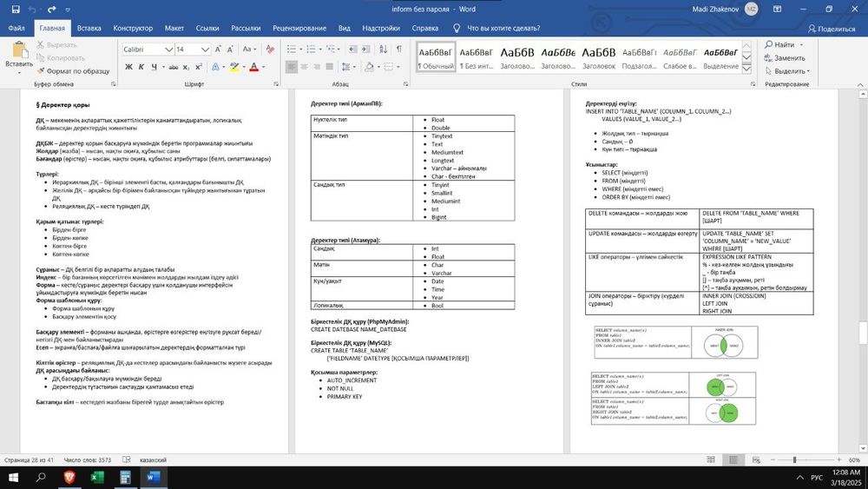The width and height of the screenshot is (868, 489).
Task: Switch to Print Layout view in status bar
Action: pos(733,459)
